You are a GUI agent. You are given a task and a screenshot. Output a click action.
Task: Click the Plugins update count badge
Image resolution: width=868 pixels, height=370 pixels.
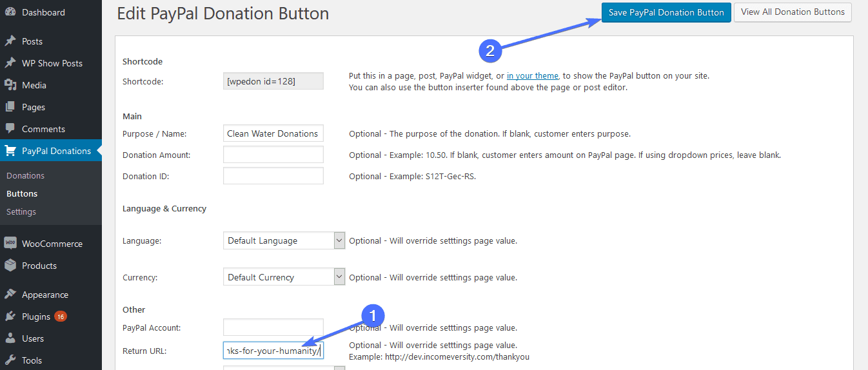click(x=61, y=316)
